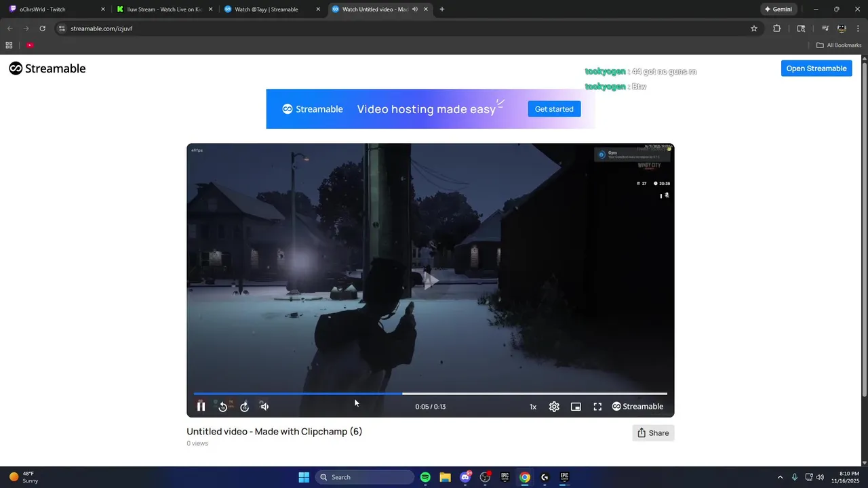This screenshot has width=868, height=488.
Task: Open a new browser tab
Action: (x=442, y=9)
